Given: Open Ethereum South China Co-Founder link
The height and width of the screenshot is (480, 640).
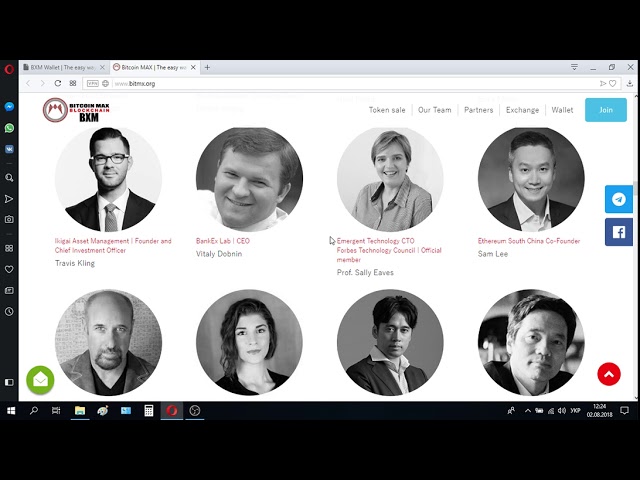Looking at the screenshot, I should tap(529, 241).
